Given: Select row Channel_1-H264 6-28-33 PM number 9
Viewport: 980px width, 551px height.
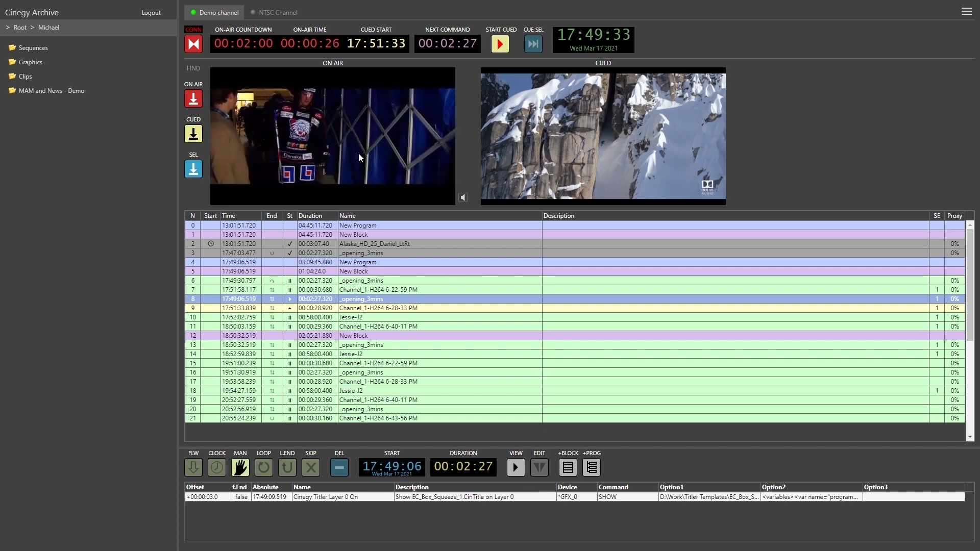Looking at the screenshot, I should point(575,308).
